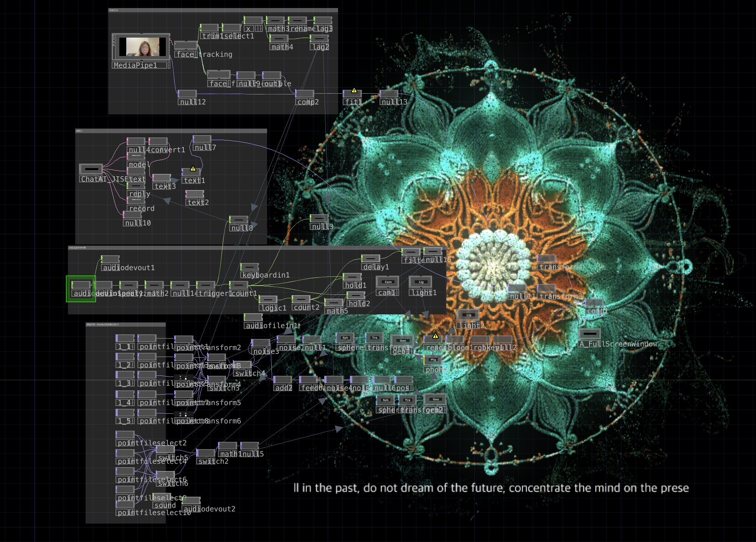The image size is (756, 542).
Task: Click warning icon on fit1 node
Action: pyautogui.click(x=354, y=91)
